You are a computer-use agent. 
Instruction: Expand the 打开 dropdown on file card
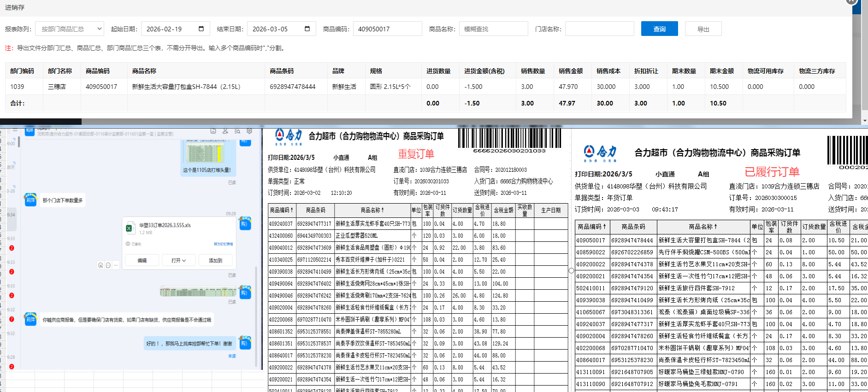click(179, 260)
